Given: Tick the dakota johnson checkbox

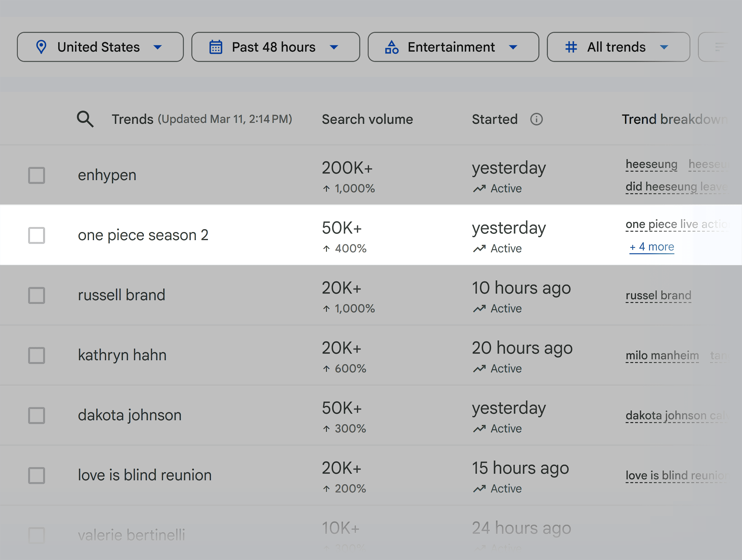Looking at the screenshot, I should (37, 415).
